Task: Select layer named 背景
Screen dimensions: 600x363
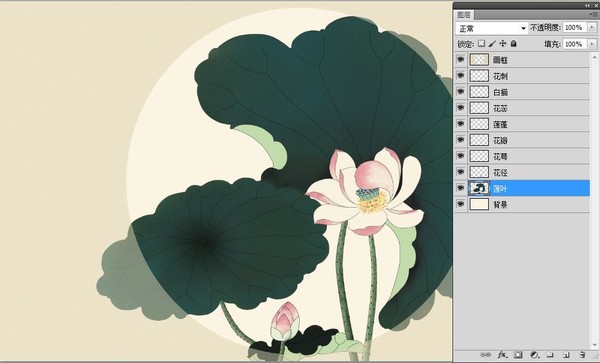Action: click(500, 205)
